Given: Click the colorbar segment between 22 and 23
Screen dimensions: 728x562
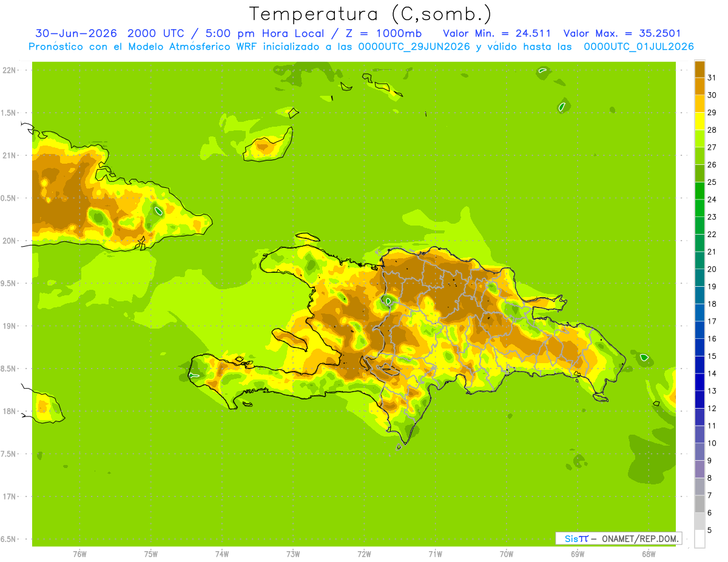Looking at the screenshot, I should coord(699,226).
